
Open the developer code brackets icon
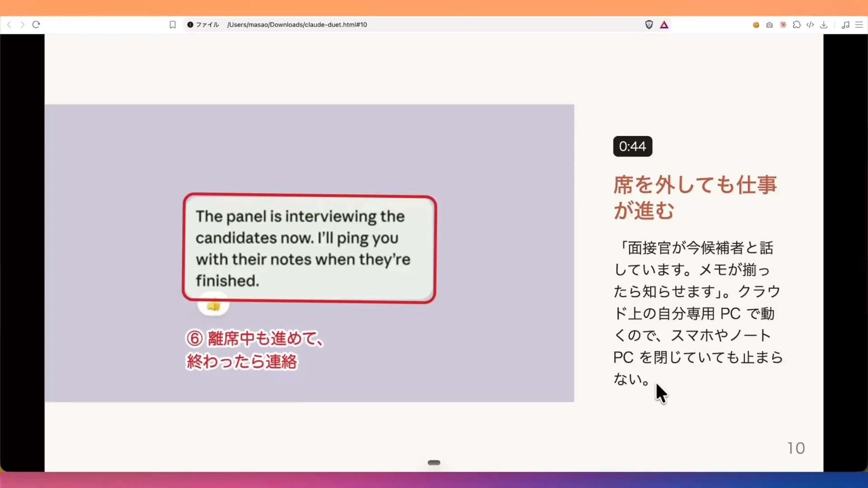click(811, 25)
